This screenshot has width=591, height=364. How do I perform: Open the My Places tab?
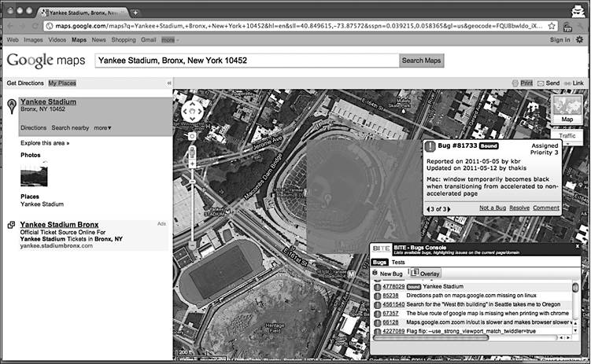pyautogui.click(x=62, y=83)
